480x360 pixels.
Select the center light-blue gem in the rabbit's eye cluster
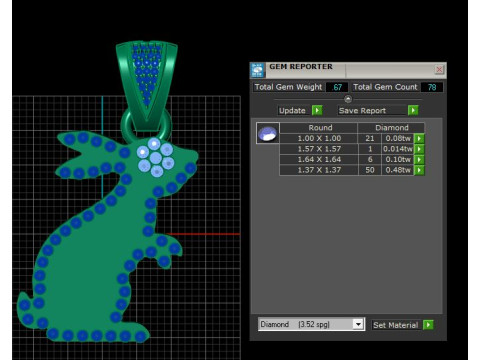(156, 158)
